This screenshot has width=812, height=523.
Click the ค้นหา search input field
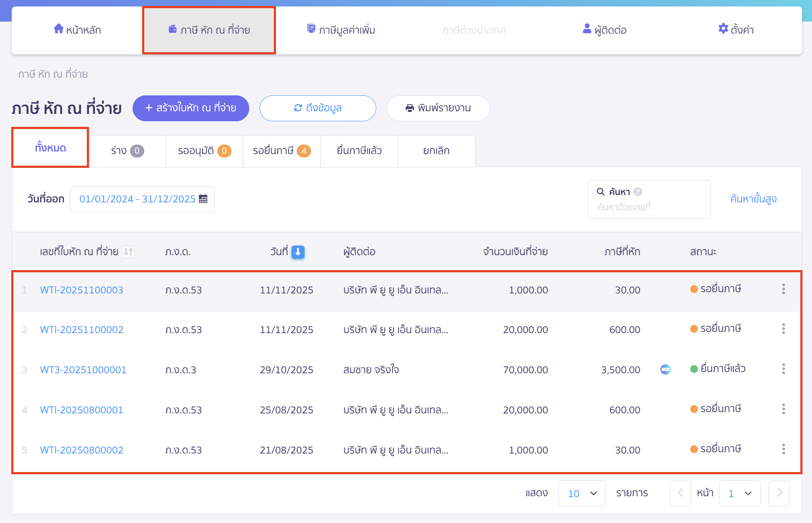tap(649, 207)
